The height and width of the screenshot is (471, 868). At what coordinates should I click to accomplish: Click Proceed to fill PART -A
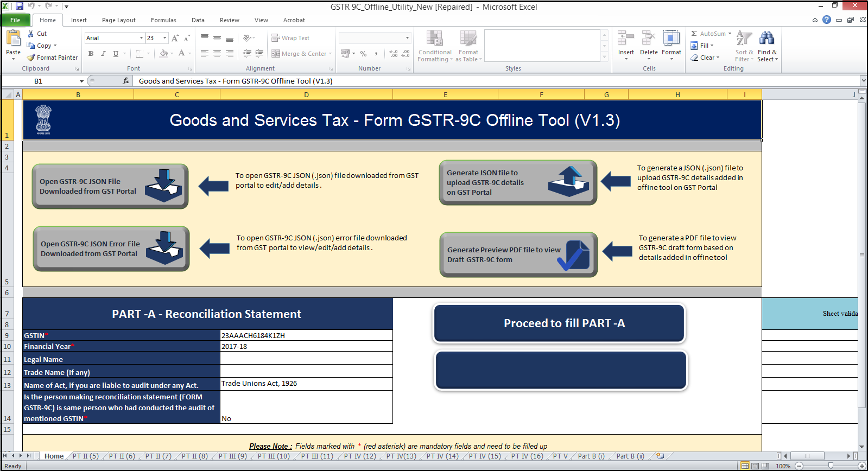coord(559,323)
